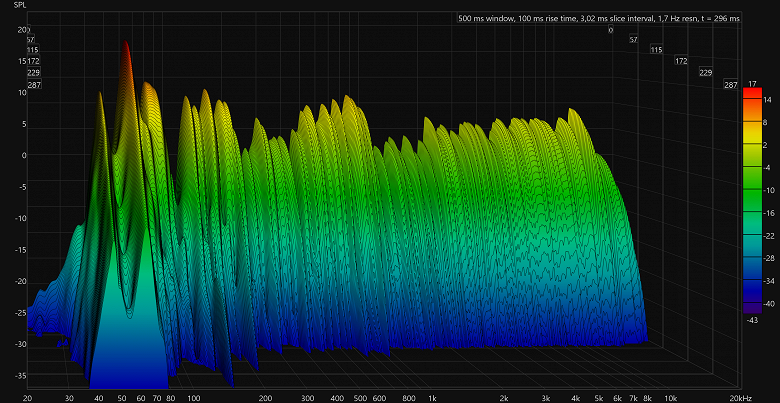Click the 30 Hz frequency axis label
The height and width of the screenshot is (403, 780).
70,398
